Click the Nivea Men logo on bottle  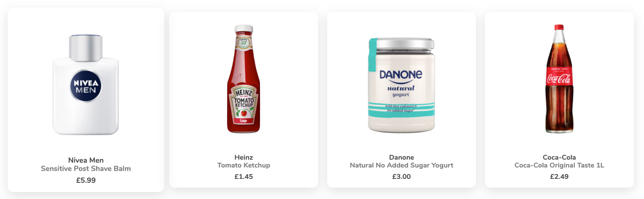(x=86, y=85)
